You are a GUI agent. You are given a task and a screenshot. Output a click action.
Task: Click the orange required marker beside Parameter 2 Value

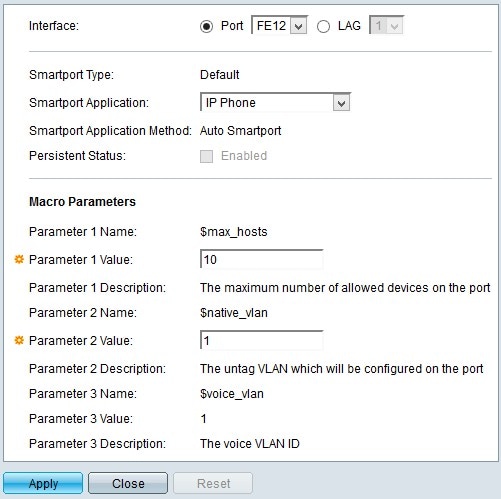pyautogui.click(x=19, y=340)
